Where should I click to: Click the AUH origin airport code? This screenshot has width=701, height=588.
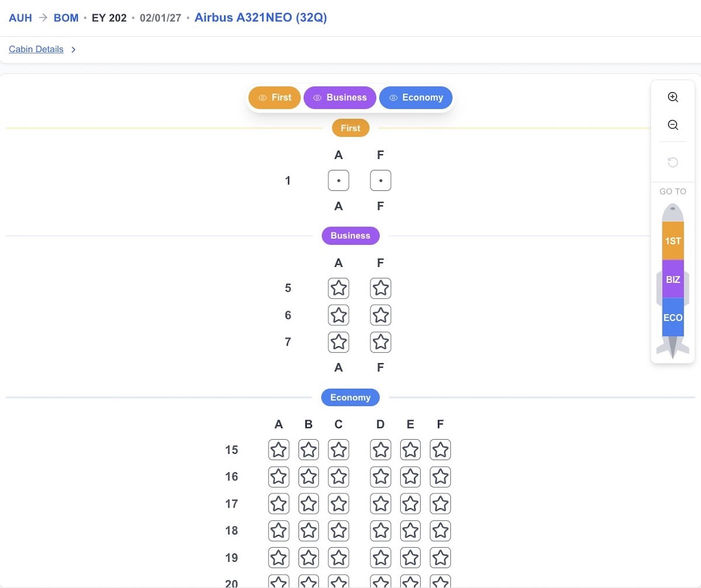[x=20, y=18]
